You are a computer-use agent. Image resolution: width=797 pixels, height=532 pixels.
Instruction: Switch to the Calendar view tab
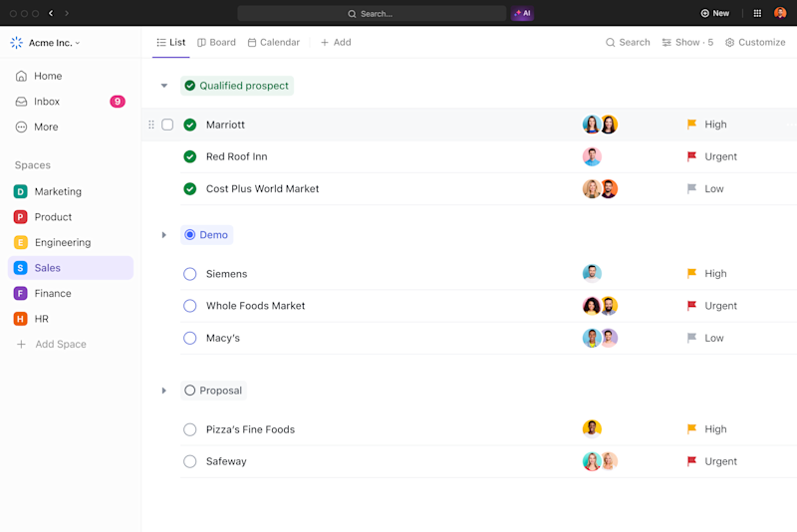[x=273, y=42]
